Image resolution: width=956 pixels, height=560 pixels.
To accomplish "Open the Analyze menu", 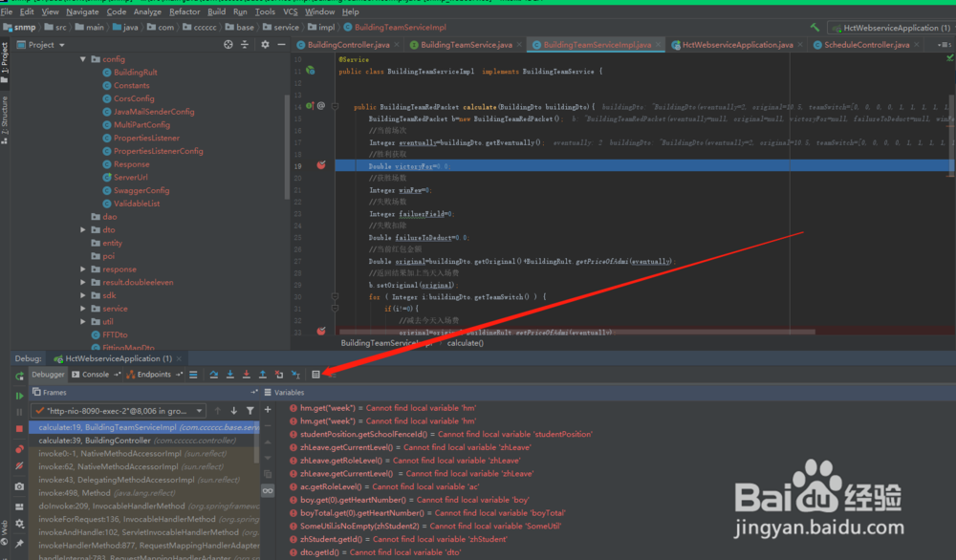I will 147,11.
